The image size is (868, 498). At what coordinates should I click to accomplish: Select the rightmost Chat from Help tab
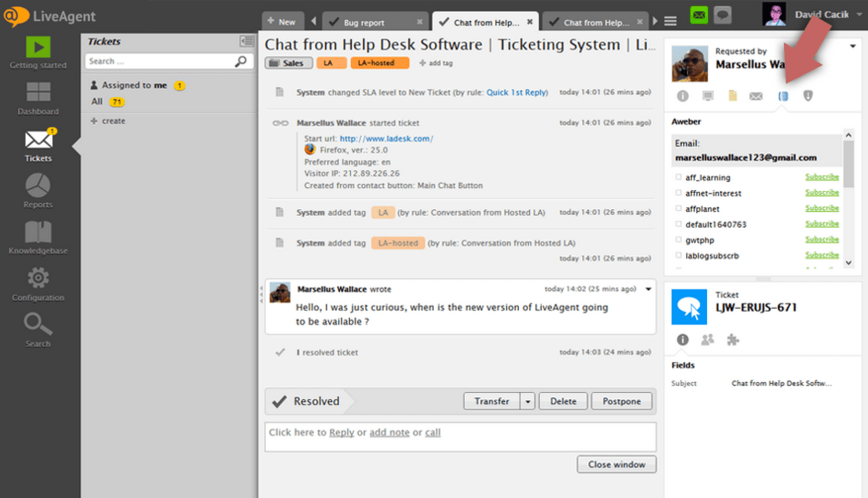point(596,22)
